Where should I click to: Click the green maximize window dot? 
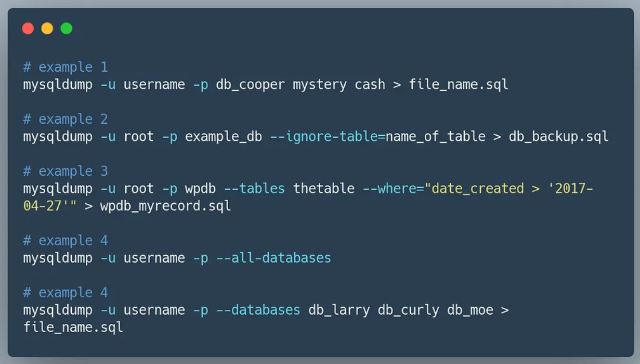click(x=67, y=29)
